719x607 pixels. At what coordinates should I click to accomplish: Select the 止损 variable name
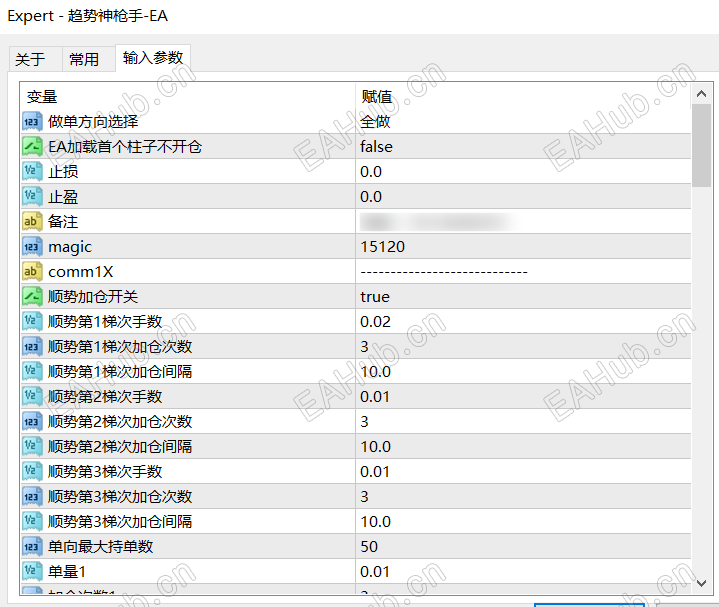point(63,171)
